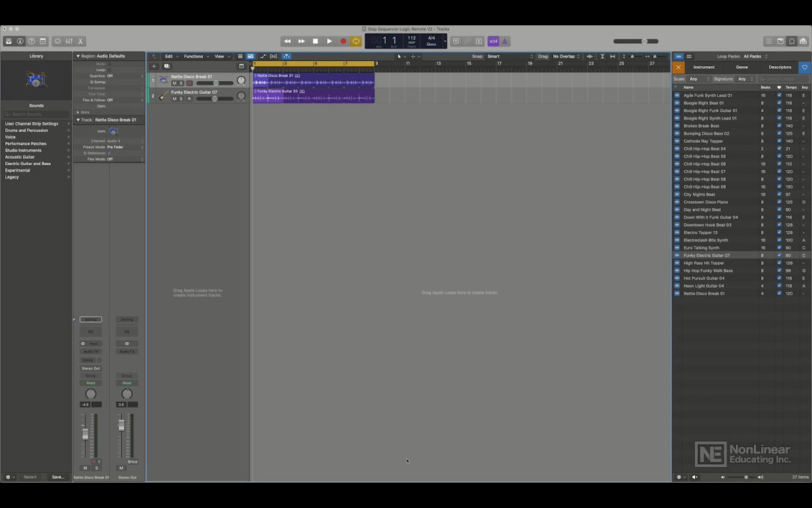The height and width of the screenshot is (508, 812).
Task: Start recording with red Record button
Action: point(343,41)
